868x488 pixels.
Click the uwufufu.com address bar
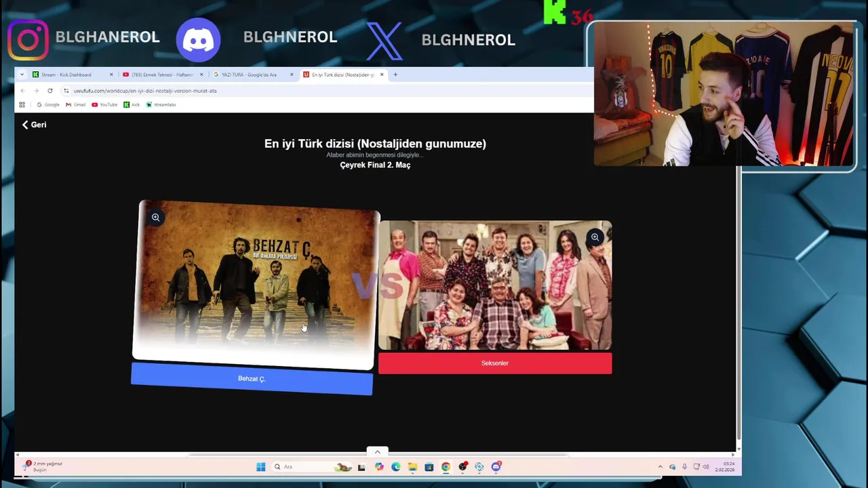click(x=325, y=91)
